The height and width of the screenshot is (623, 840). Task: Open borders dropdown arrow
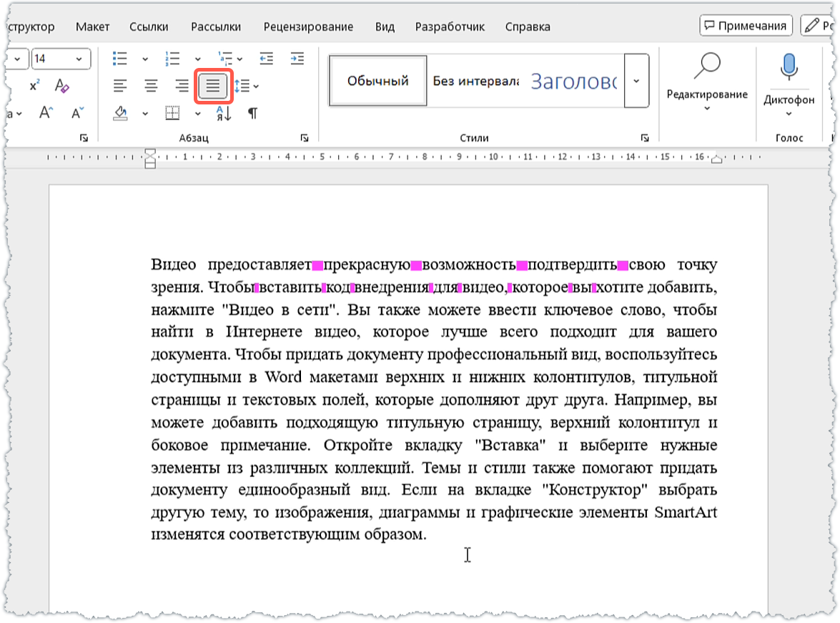tap(198, 114)
